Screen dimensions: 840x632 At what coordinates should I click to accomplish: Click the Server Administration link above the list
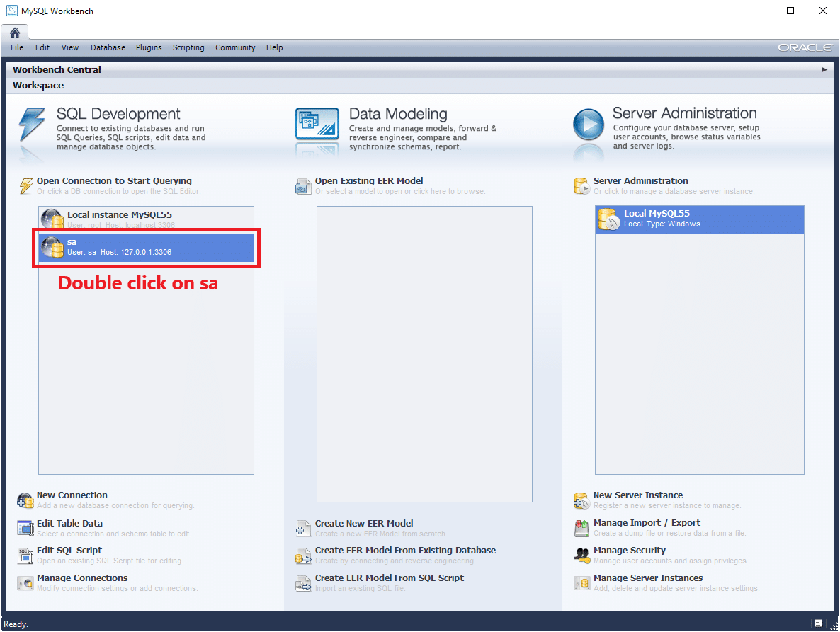[641, 181]
